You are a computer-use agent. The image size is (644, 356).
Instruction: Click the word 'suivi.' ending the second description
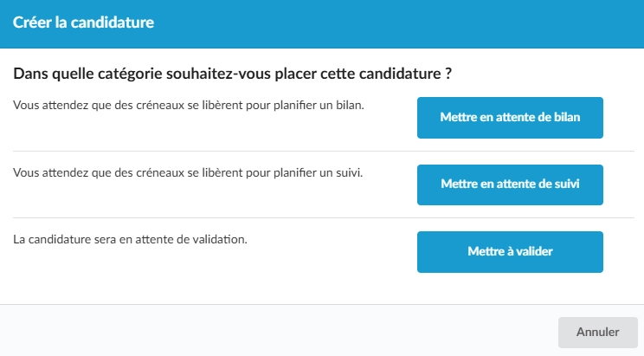(x=350, y=172)
